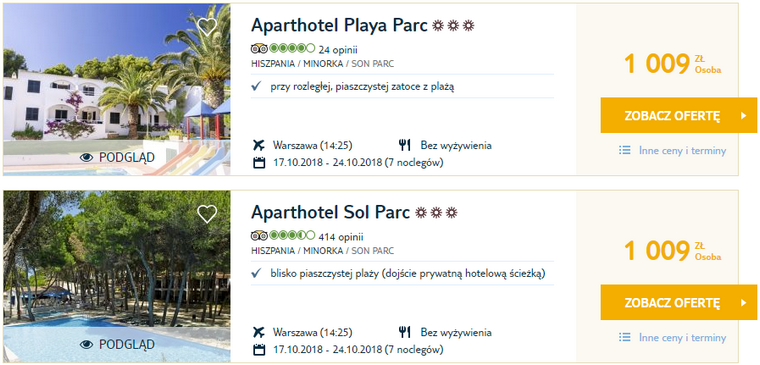
Task: Click the Playa Parc white building photo
Action: [x=117, y=89]
